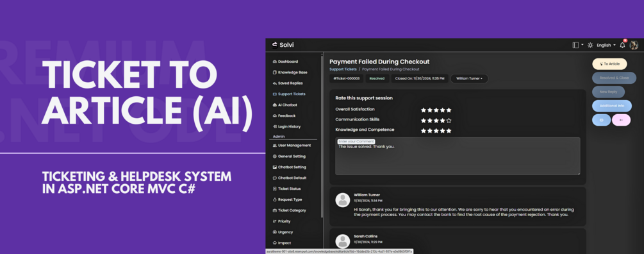The image size is (644, 254).
Task: Open the English language dropdown
Action: 606,45
